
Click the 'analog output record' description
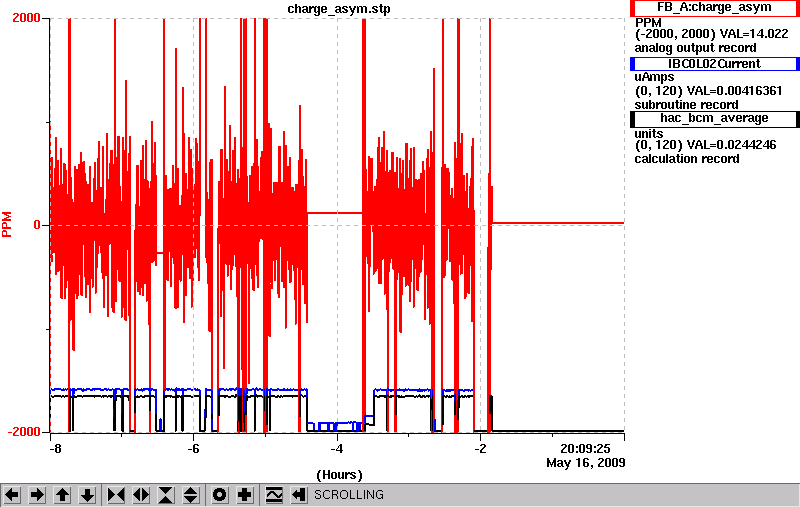pos(695,48)
